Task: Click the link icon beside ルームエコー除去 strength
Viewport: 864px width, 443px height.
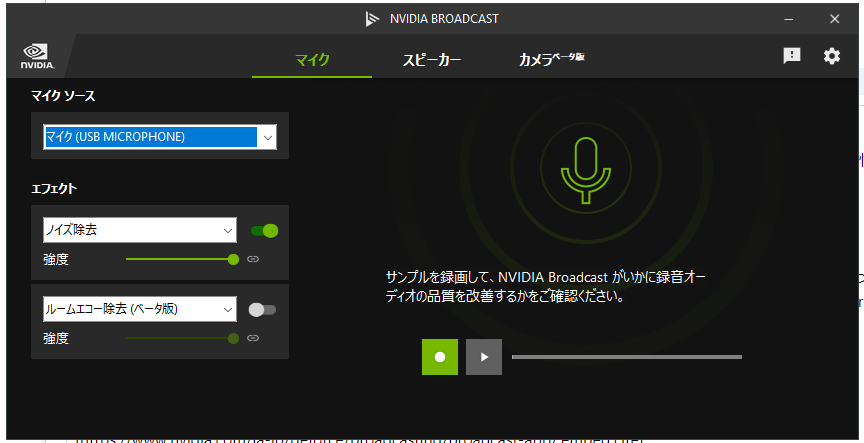Action: pyautogui.click(x=253, y=338)
